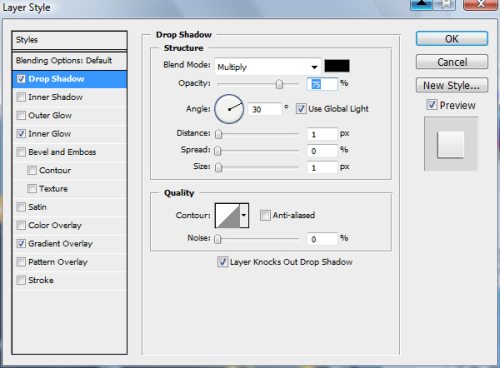
Task: Open the shadow color swatch
Action: (x=337, y=66)
